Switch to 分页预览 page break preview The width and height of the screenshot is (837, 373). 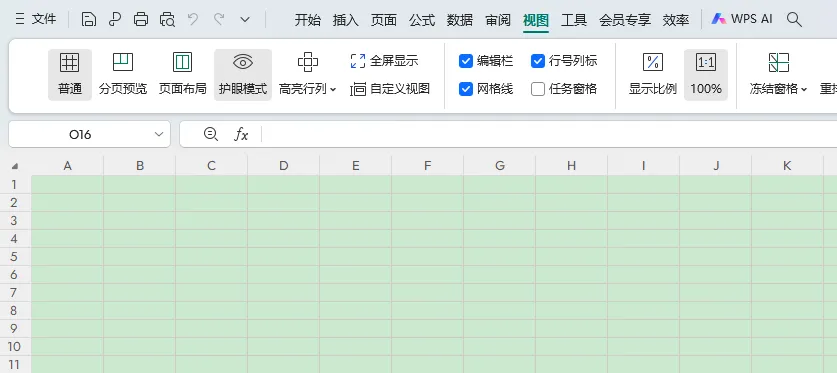coord(123,74)
